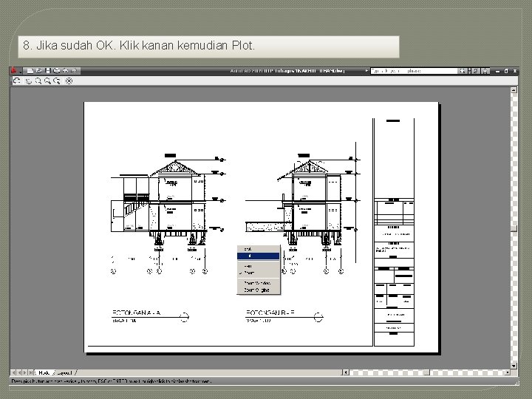Click the previous-tab navigation arrow
The width and height of the screenshot is (532, 399).
coord(19,372)
